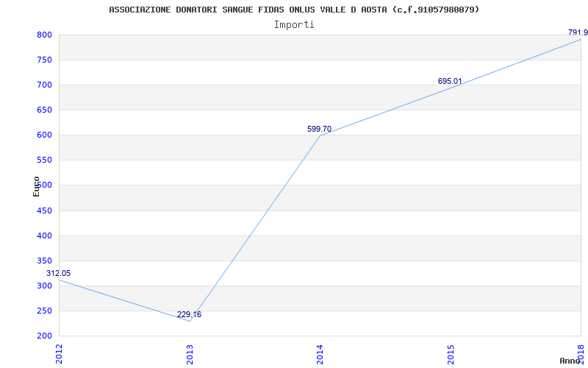Screen dimensions: 588x368
Task: Click the 2012 x-axis label
Action: point(59,354)
